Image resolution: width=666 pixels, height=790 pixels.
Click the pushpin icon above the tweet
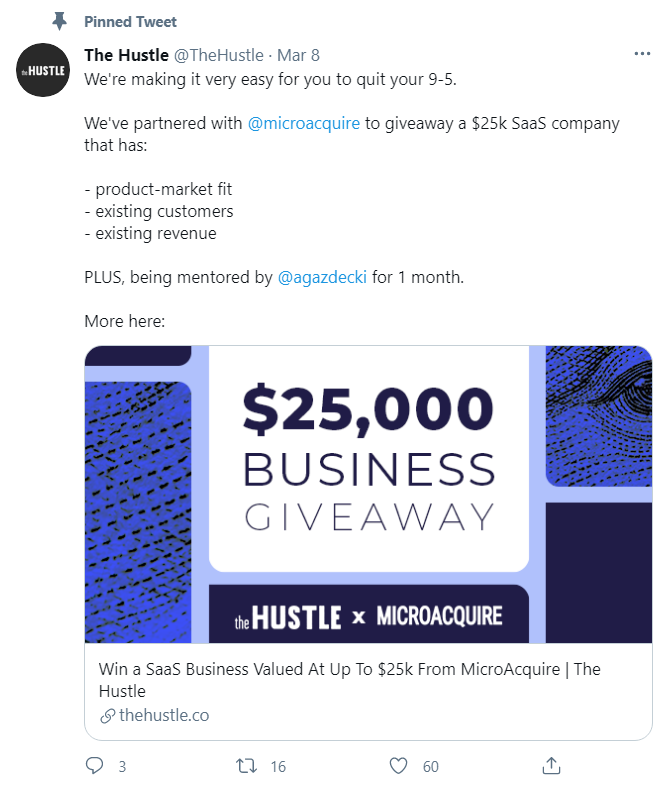[59, 21]
